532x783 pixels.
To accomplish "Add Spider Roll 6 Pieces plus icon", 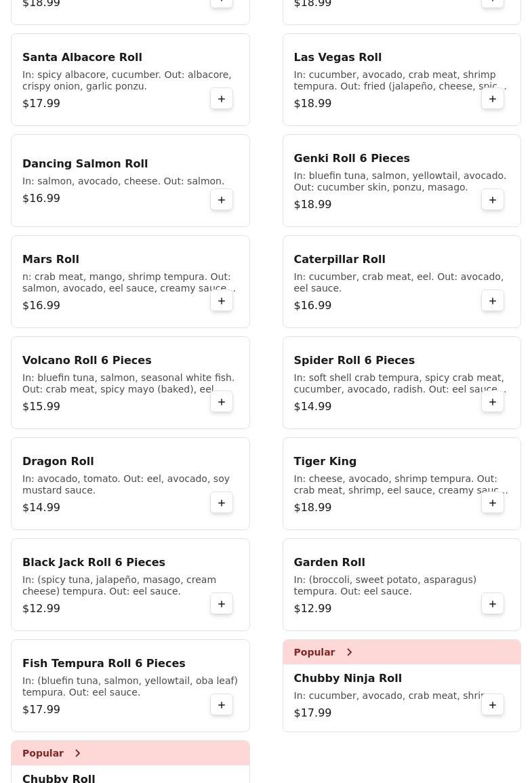I will pyautogui.click(x=493, y=402).
